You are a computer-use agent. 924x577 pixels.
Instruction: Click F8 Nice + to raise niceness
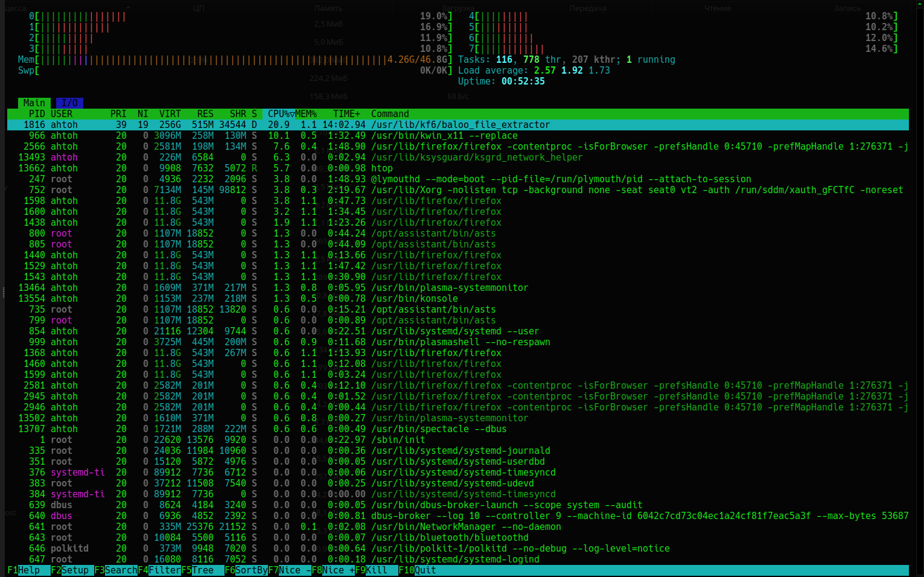(333, 570)
